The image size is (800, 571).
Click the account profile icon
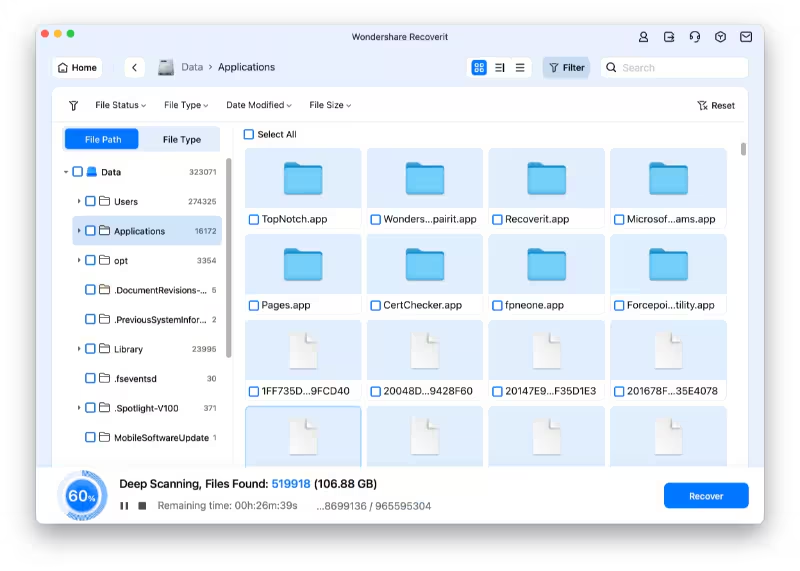point(644,37)
